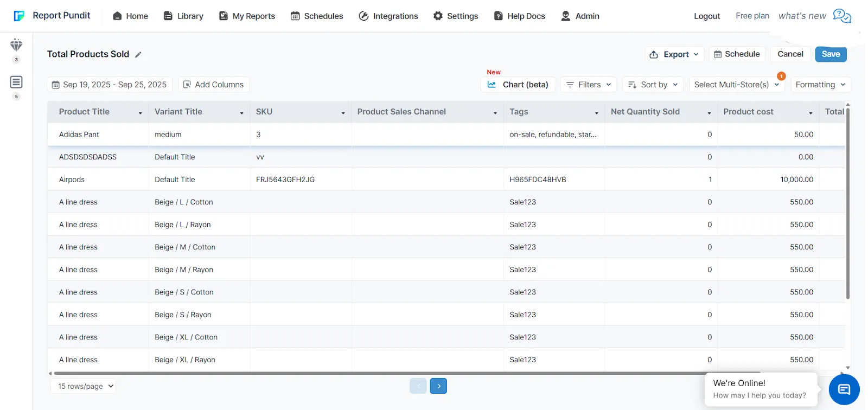Open the date range Sep 19 - Sep 25 picker

[x=110, y=85]
